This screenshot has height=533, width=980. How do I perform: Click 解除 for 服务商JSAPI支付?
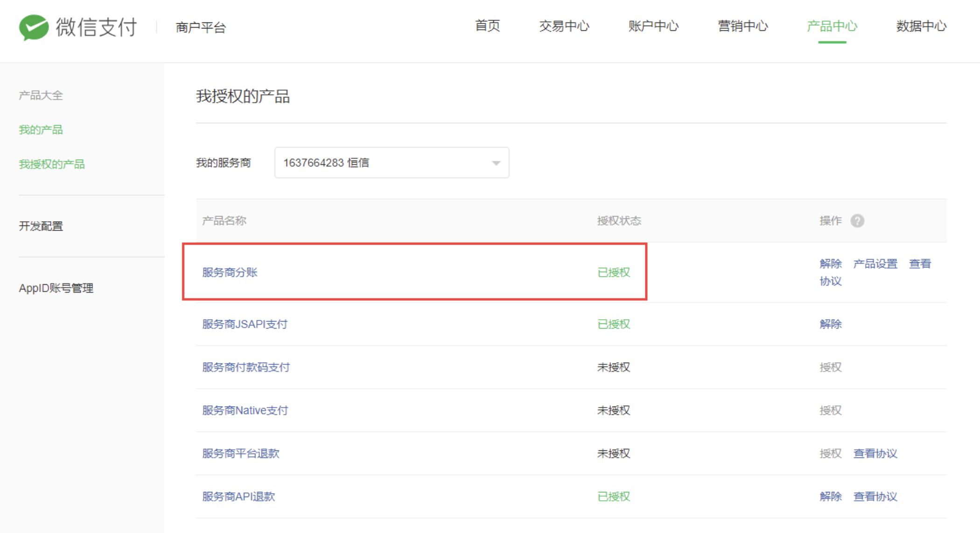[831, 324]
